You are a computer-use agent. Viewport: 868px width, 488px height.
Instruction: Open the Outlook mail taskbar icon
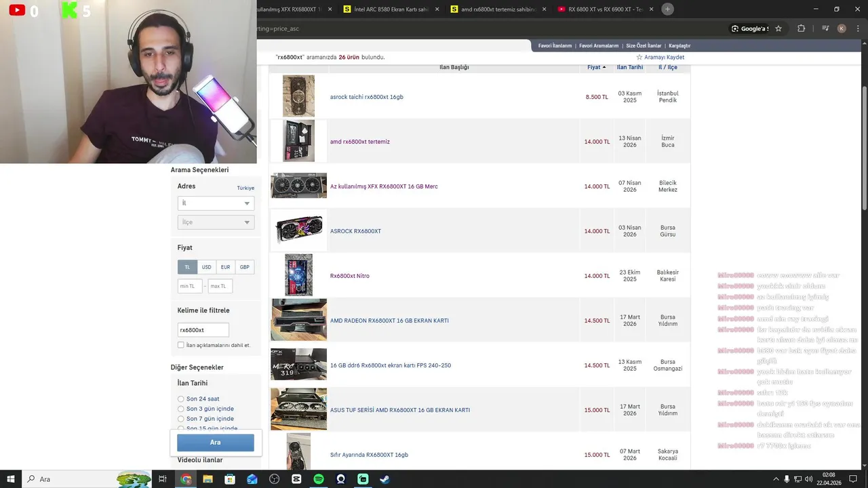pos(252,479)
